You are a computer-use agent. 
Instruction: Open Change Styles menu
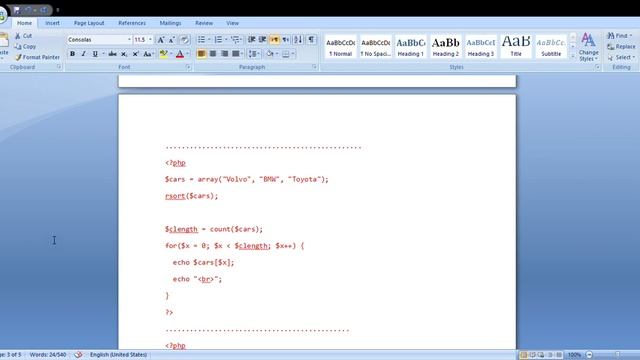pos(588,47)
